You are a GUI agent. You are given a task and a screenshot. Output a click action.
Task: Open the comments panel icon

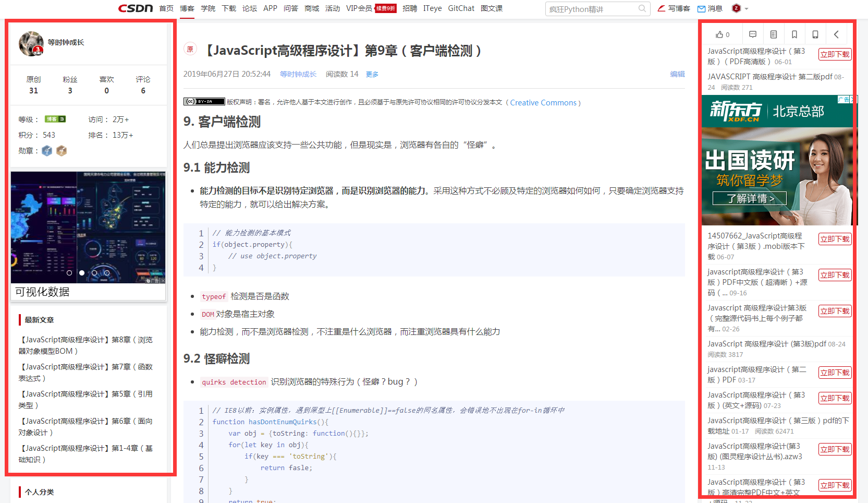coord(752,34)
